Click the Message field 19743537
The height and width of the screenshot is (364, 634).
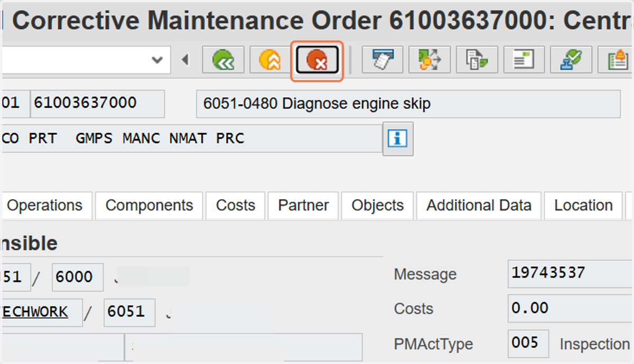571,273
